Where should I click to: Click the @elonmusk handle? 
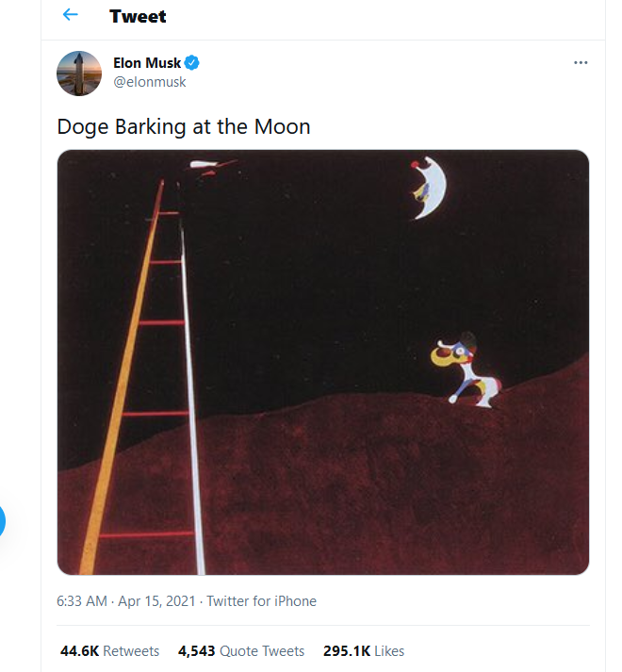[x=149, y=81]
